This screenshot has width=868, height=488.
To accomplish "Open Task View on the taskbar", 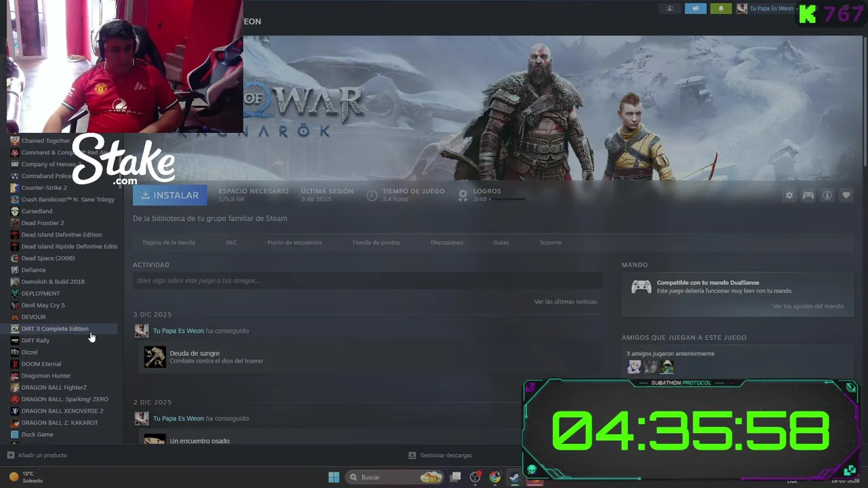I will (x=456, y=477).
